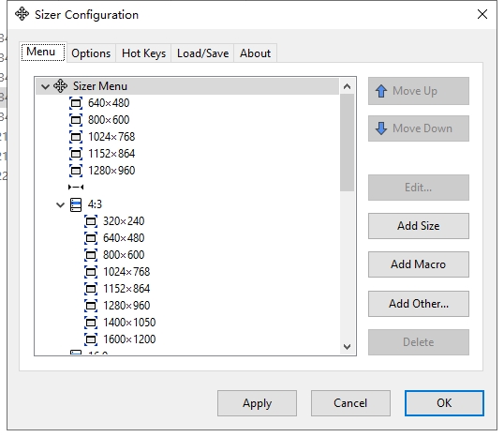Click the Sizer icon in title bar
This screenshot has width=504, height=437.
point(22,14)
